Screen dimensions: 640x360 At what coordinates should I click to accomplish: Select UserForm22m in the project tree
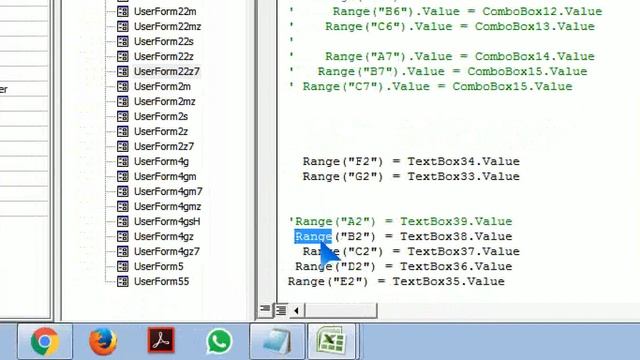point(165,11)
